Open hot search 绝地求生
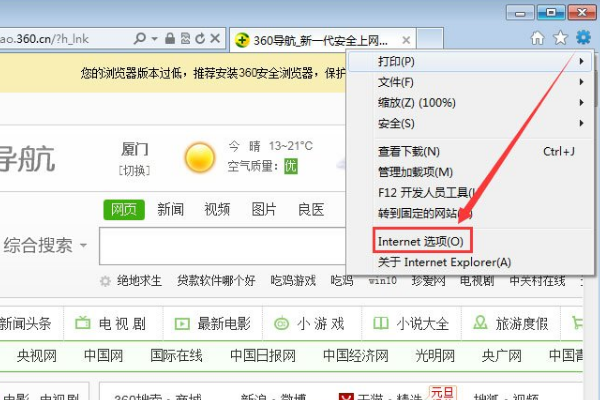Image resolution: width=600 pixels, height=400 pixels. coord(139,281)
